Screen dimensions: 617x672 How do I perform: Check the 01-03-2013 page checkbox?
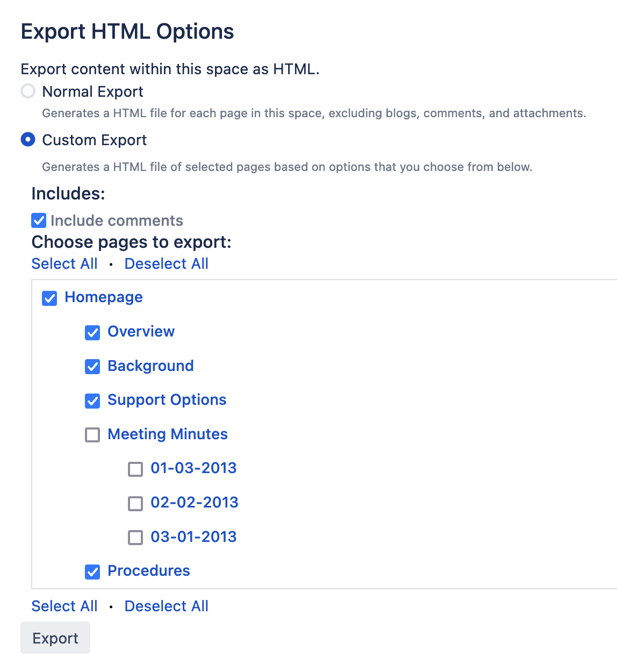pos(135,469)
